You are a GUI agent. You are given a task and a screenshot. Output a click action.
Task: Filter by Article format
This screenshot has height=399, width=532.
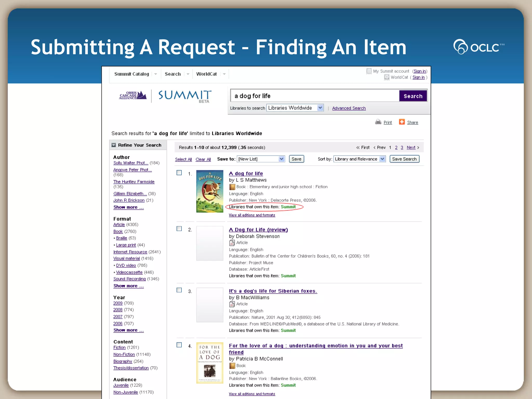(x=119, y=224)
